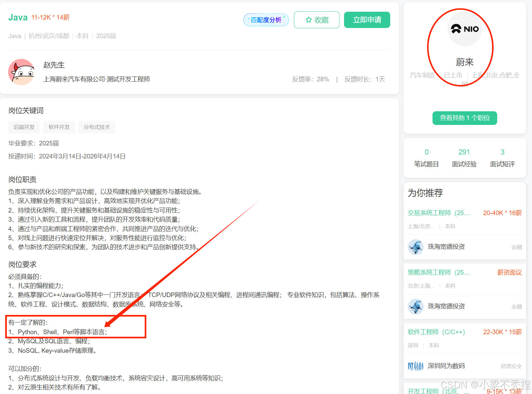The height and width of the screenshot is (394, 532).
Task: Apply now with the 立即申请 button
Action: [x=367, y=20]
